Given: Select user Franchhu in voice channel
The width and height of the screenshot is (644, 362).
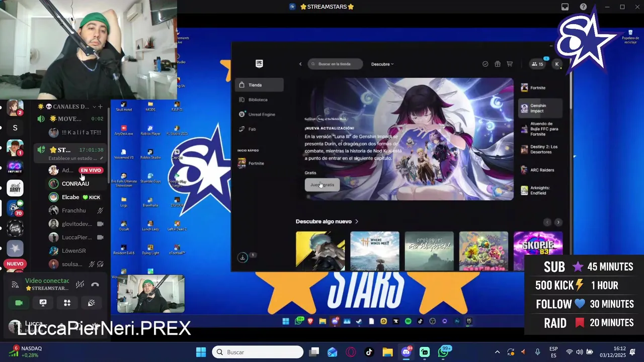Looking at the screenshot, I should point(75,211).
